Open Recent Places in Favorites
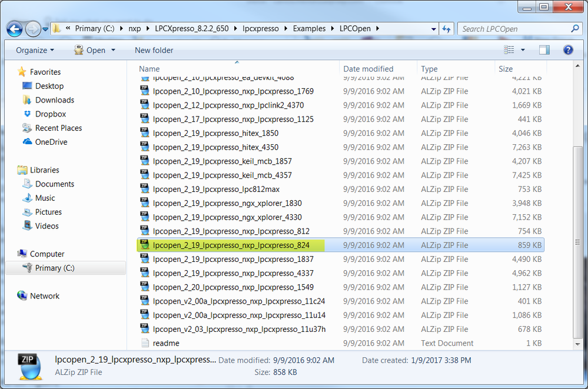Screen dimensions: 588x389 click(x=58, y=128)
